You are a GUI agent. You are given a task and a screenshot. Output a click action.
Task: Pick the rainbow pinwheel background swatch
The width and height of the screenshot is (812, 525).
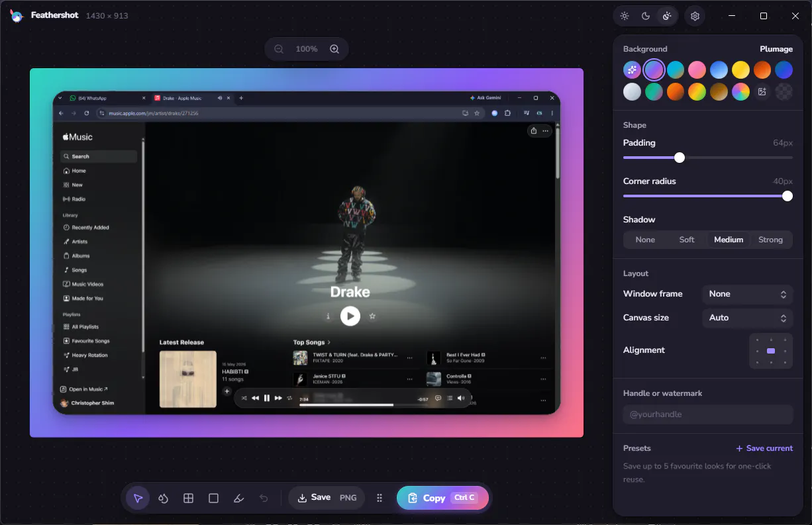740,92
